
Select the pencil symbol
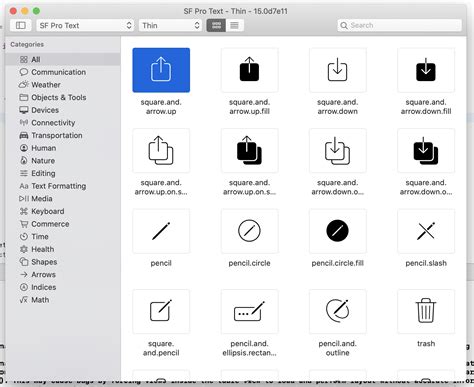tap(161, 231)
